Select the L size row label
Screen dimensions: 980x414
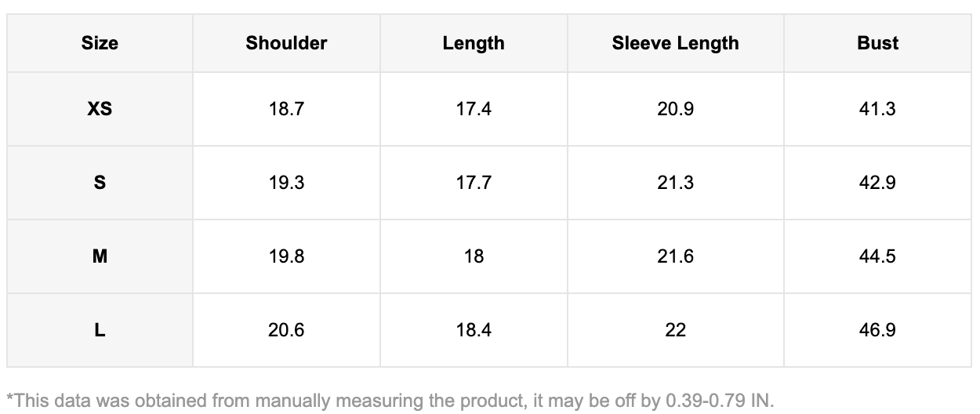pos(100,330)
